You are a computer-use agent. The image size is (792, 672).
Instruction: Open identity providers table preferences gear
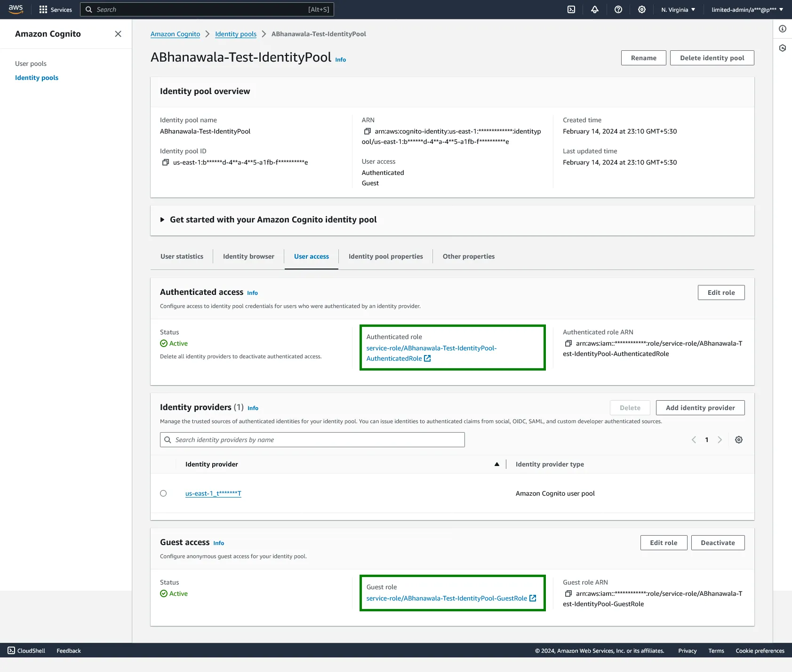point(739,440)
